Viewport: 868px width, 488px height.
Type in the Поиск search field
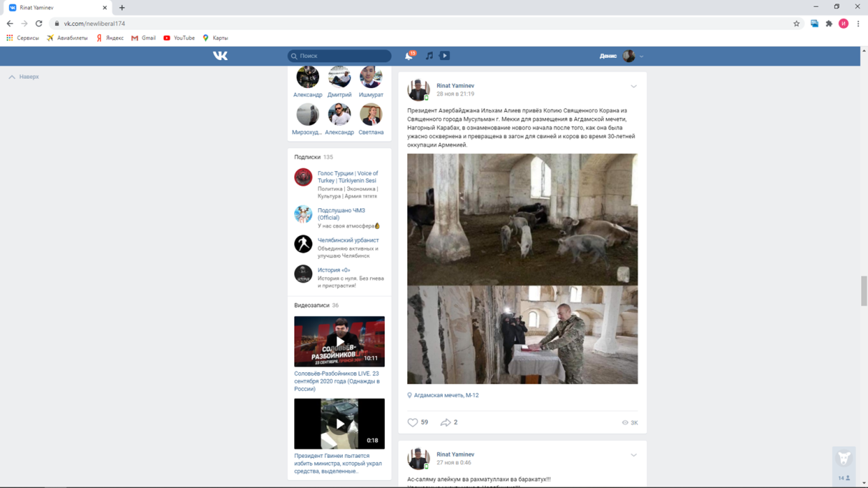point(342,56)
